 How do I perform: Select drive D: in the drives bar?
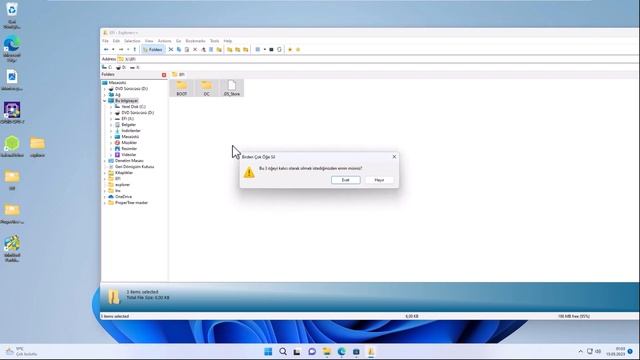coord(121,67)
